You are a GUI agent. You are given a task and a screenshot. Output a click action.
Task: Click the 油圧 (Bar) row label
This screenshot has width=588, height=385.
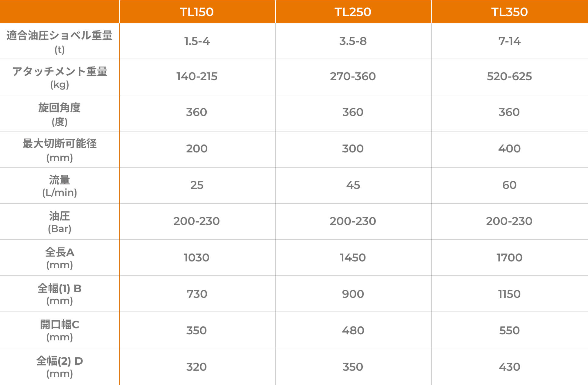click(x=59, y=222)
